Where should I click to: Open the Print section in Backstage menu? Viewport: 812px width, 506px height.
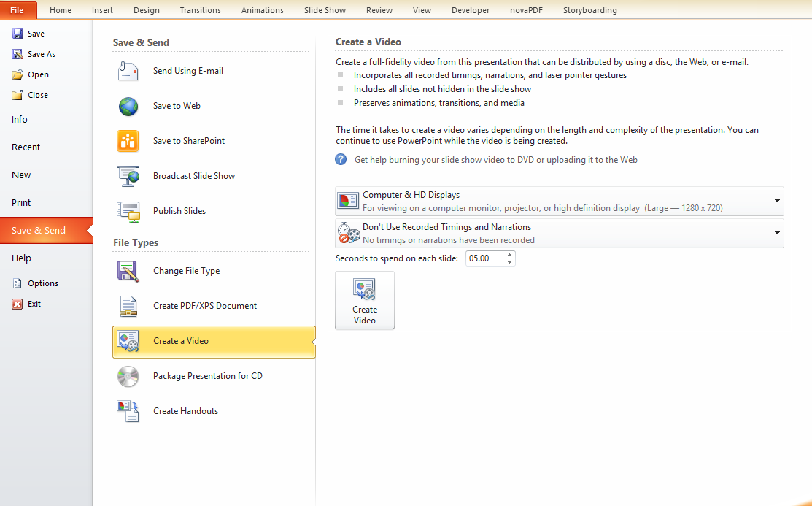(21, 202)
